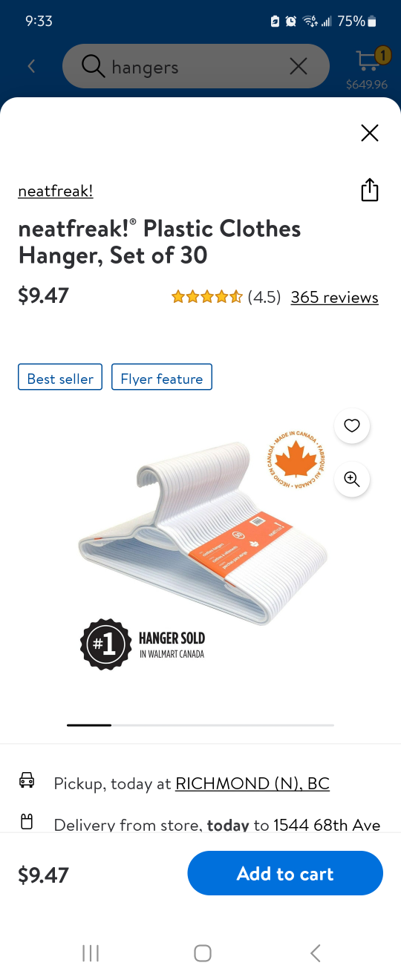Tap the image carousel progress bar
401x980 pixels.
[200, 725]
